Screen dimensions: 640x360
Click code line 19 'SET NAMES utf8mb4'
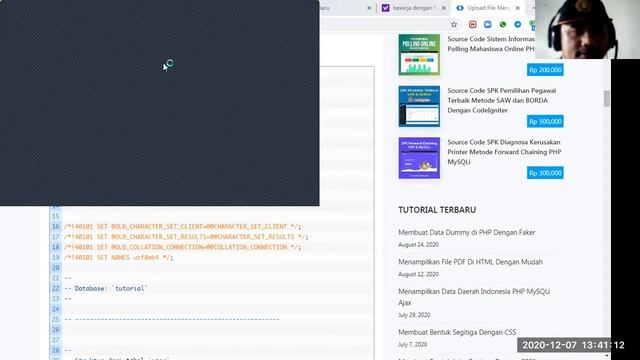tap(118, 258)
